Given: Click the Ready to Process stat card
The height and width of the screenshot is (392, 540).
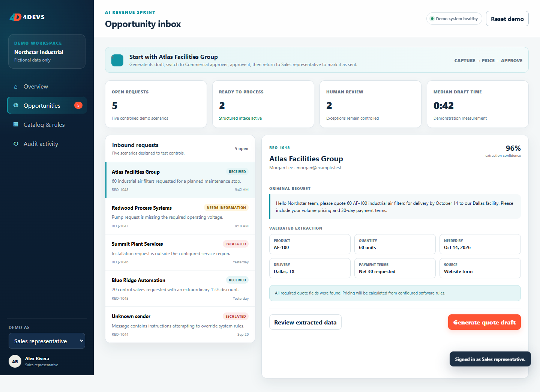Looking at the screenshot, I should coord(263,104).
